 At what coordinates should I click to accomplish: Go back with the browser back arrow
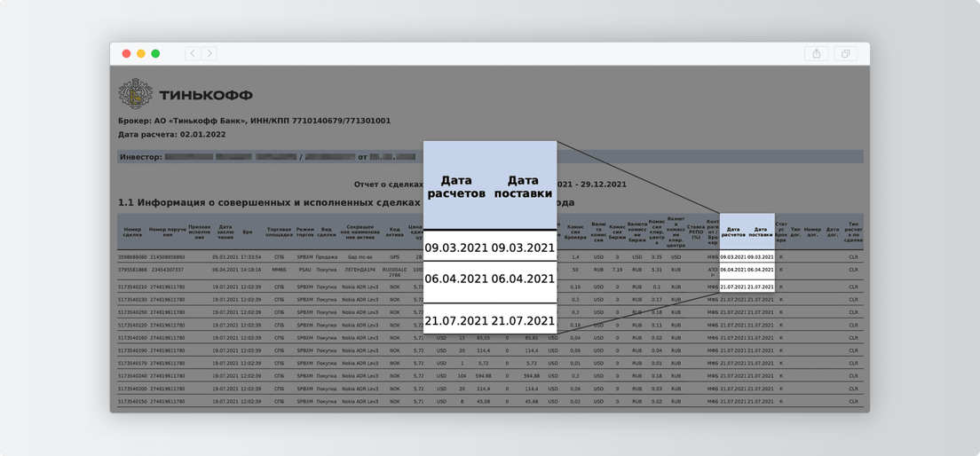tap(193, 54)
